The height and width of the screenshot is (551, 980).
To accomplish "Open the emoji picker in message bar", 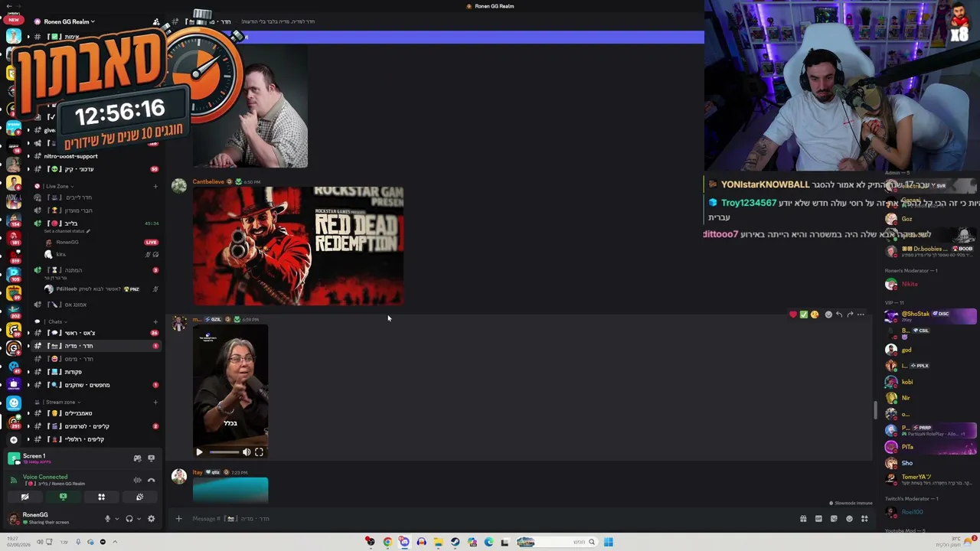I will [849, 519].
